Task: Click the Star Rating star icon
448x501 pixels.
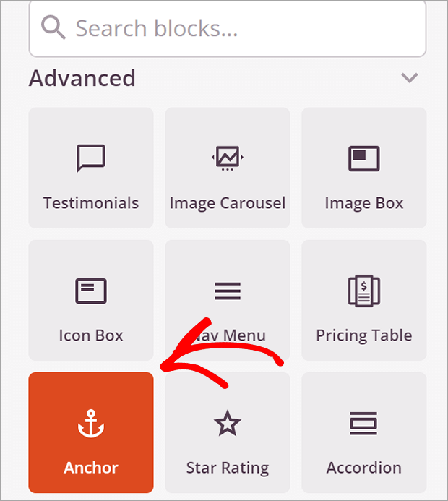Action: coord(228,423)
